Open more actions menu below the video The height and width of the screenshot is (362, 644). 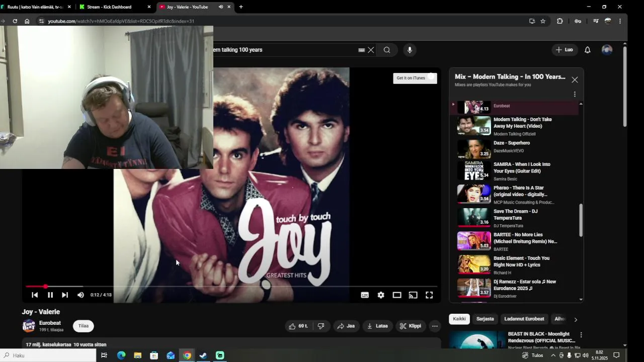[435, 326]
